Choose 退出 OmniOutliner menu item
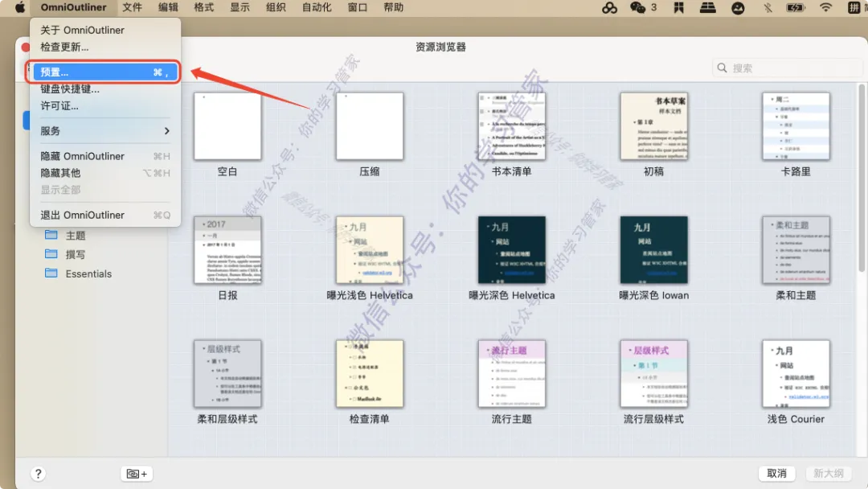Image resolution: width=868 pixels, height=489 pixels. 105,215
